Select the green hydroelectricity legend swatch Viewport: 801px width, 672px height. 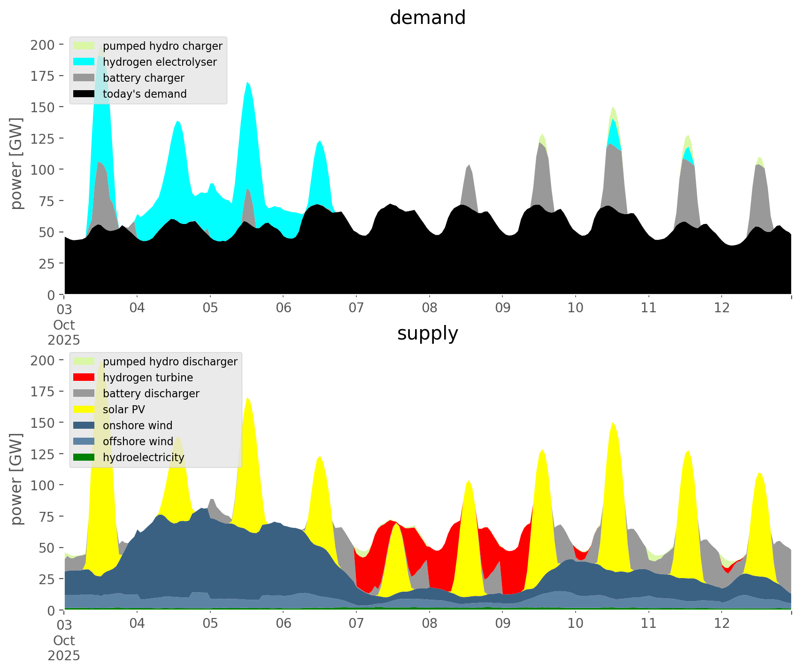(x=84, y=457)
